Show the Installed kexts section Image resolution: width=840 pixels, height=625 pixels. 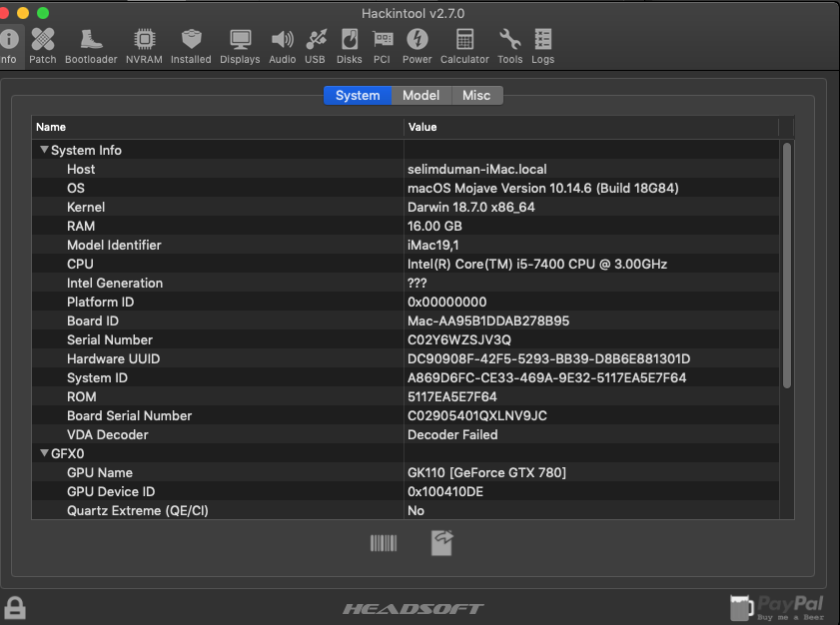[x=191, y=46]
